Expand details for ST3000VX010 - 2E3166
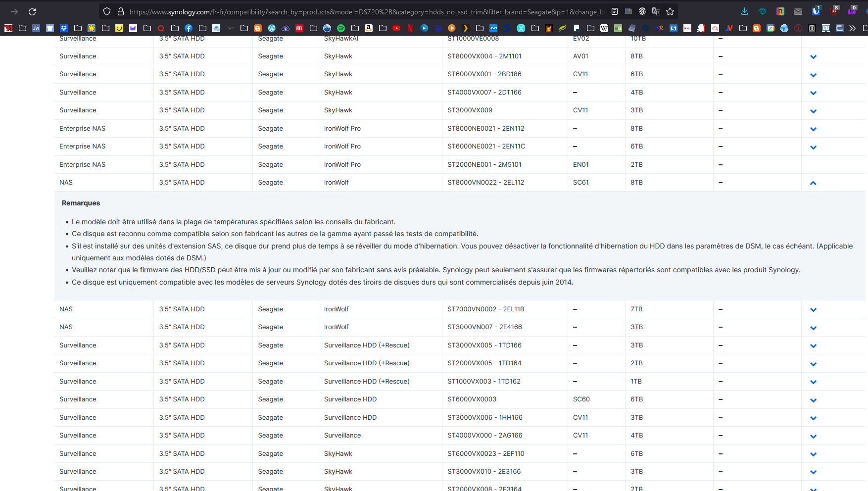Viewport: 868px width, 491px height. [813, 472]
